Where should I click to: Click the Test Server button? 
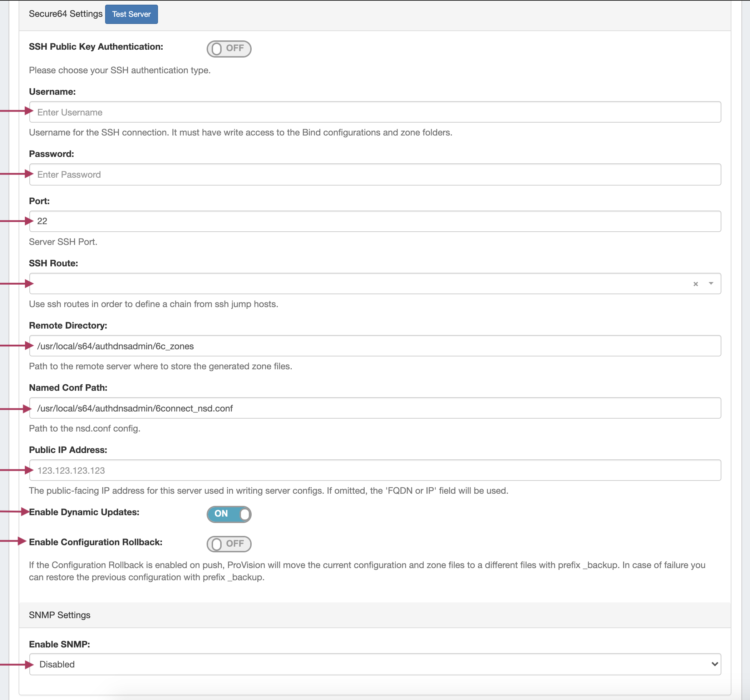(131, 14)
